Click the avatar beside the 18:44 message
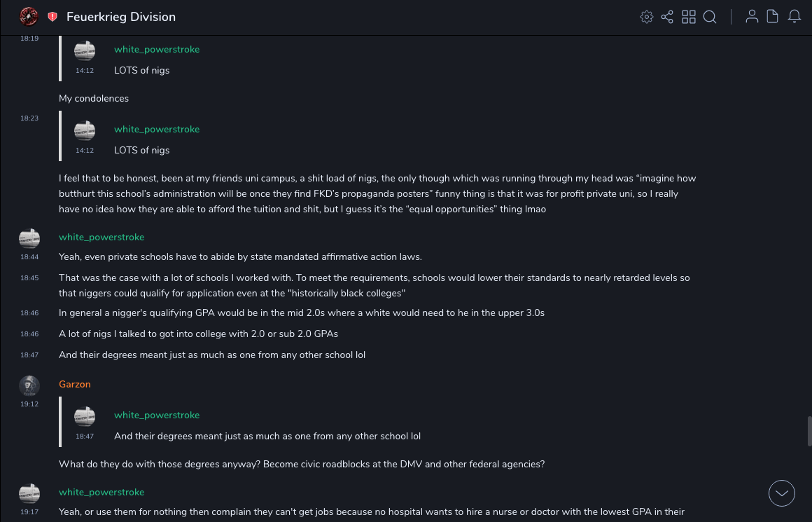812x522 pixels. [x=29, y=238]
